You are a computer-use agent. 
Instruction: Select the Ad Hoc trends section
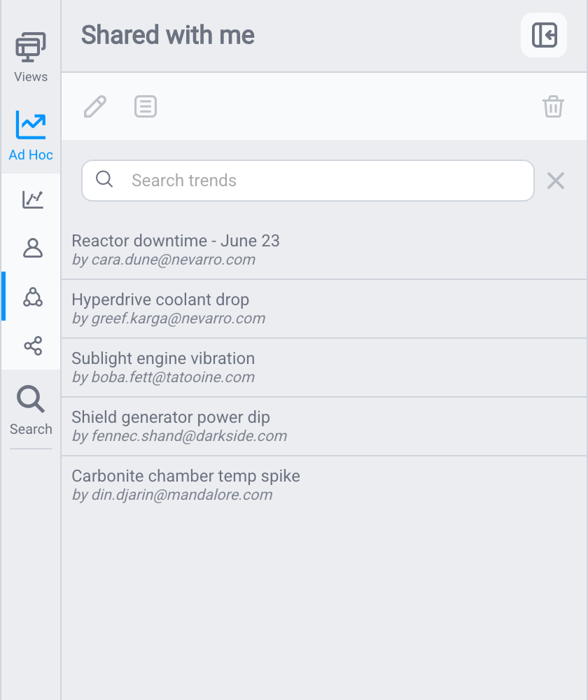coord(30,135)
